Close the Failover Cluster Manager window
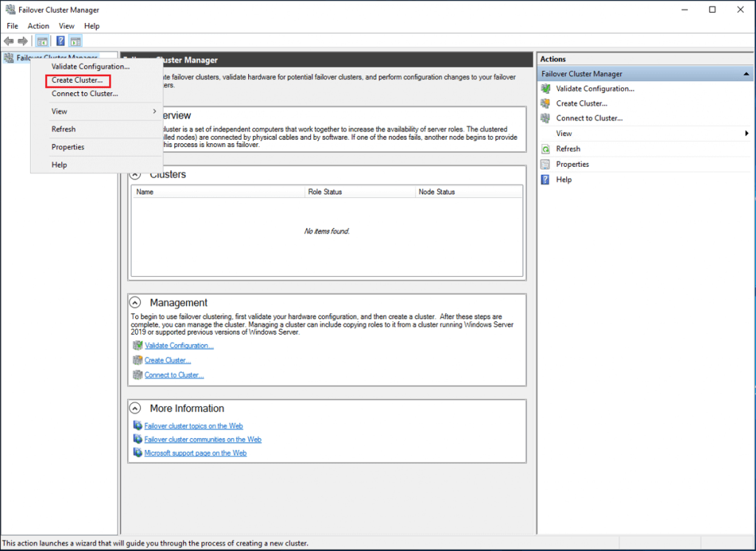Screen dimensions: 756x551 pos(740,10)
